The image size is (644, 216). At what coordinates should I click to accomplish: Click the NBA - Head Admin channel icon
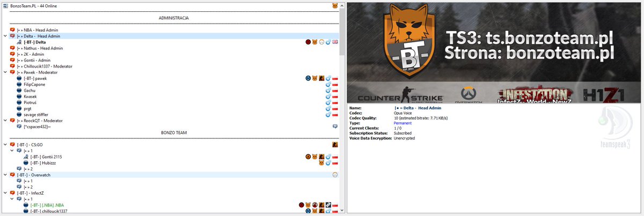[13, 30]
